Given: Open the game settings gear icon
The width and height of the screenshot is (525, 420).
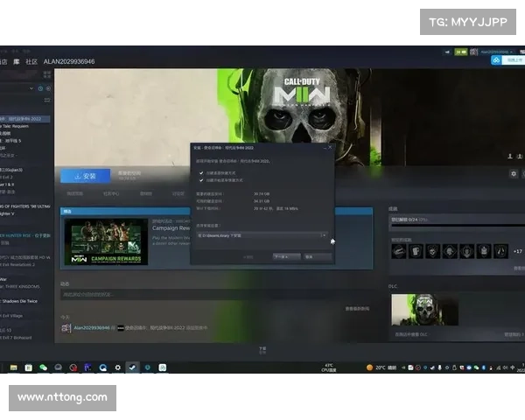Looking at the screenshot, I should click(514, 173).
